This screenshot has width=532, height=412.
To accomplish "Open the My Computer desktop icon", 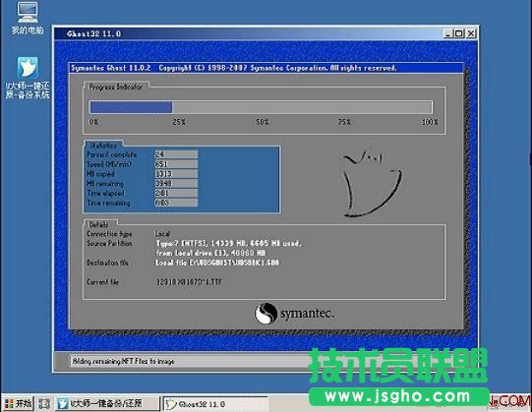I will [x=28, y=18].
